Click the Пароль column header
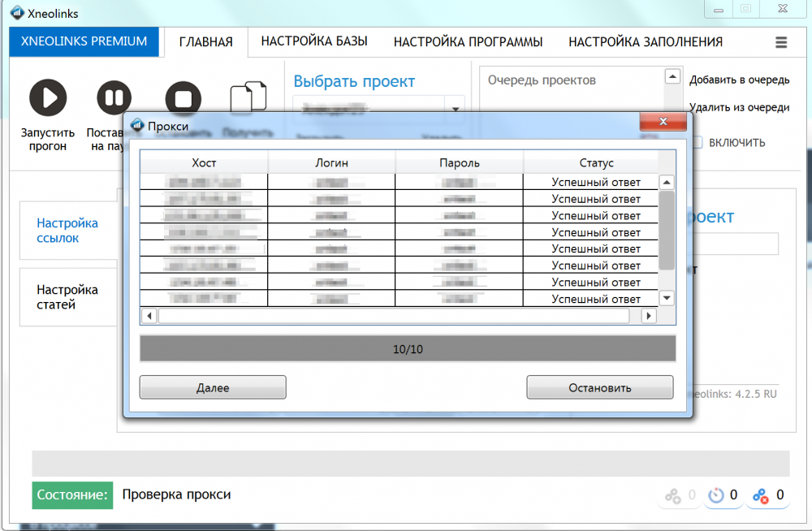The width and height of the screenshot is (812, 531). (460, 162)
